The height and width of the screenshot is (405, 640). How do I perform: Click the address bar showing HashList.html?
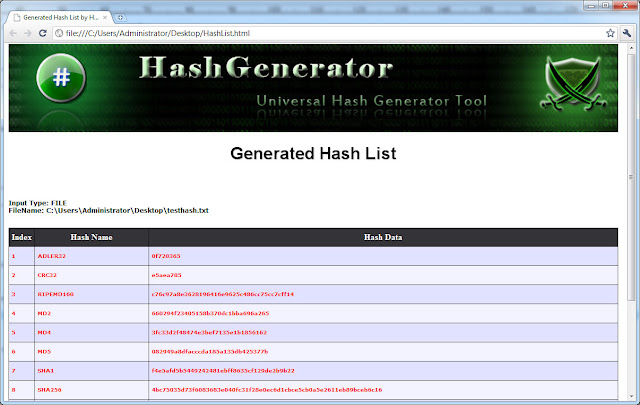[300, 33]
